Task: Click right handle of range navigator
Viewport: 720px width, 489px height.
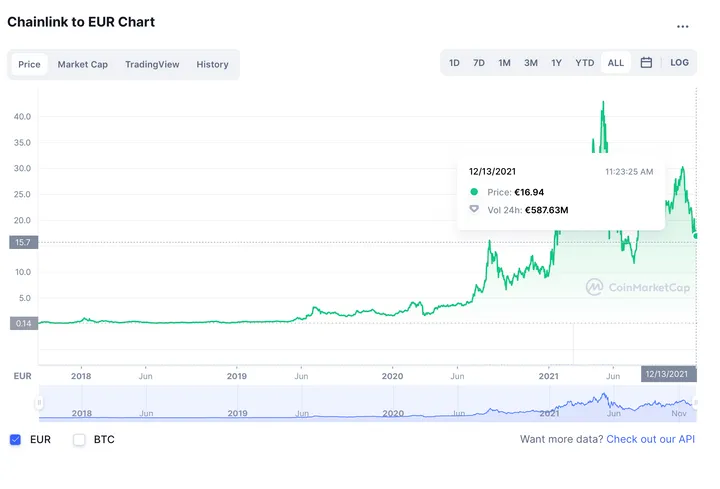Action: [695, 403]
